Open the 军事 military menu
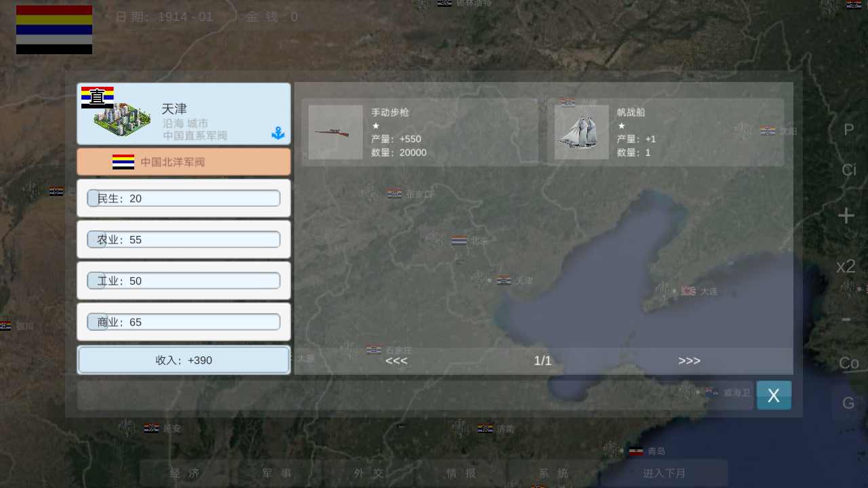The height and width of the screenshot is (488, 868). pos(277,473)
